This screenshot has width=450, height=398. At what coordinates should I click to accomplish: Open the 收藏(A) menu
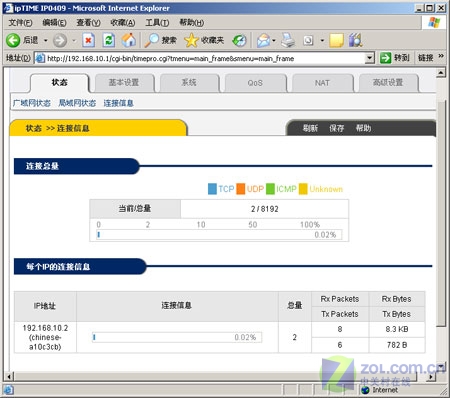123,23
